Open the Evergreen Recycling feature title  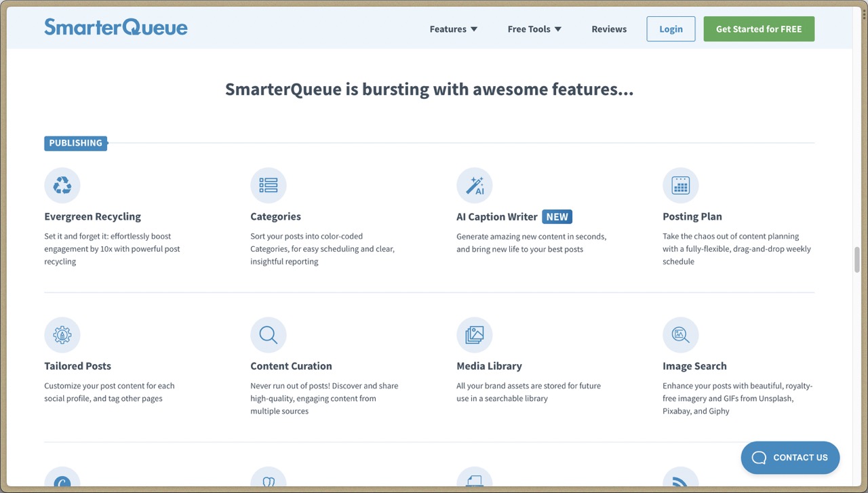click(x=93, y=216)
